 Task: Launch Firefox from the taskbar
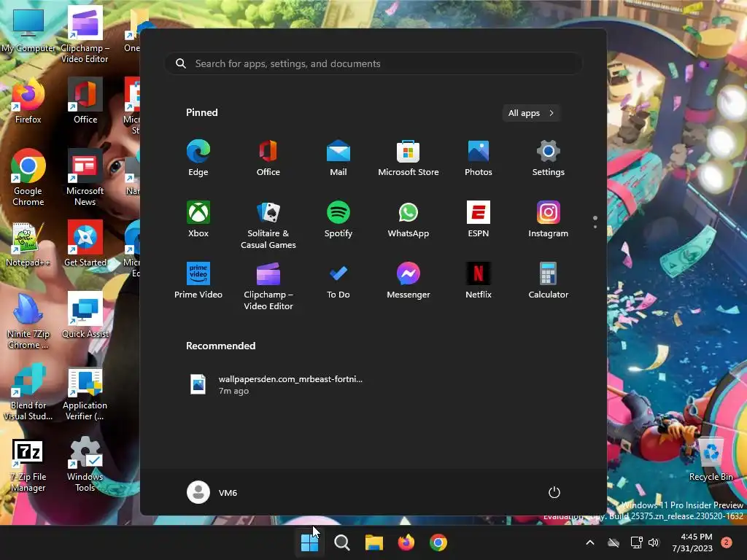[406, 542]
